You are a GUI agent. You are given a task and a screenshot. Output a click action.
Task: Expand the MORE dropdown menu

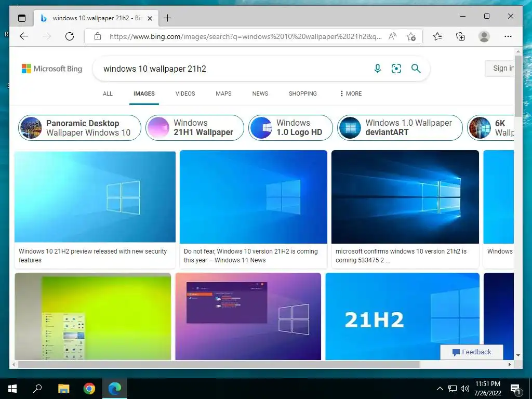[351, 94]
